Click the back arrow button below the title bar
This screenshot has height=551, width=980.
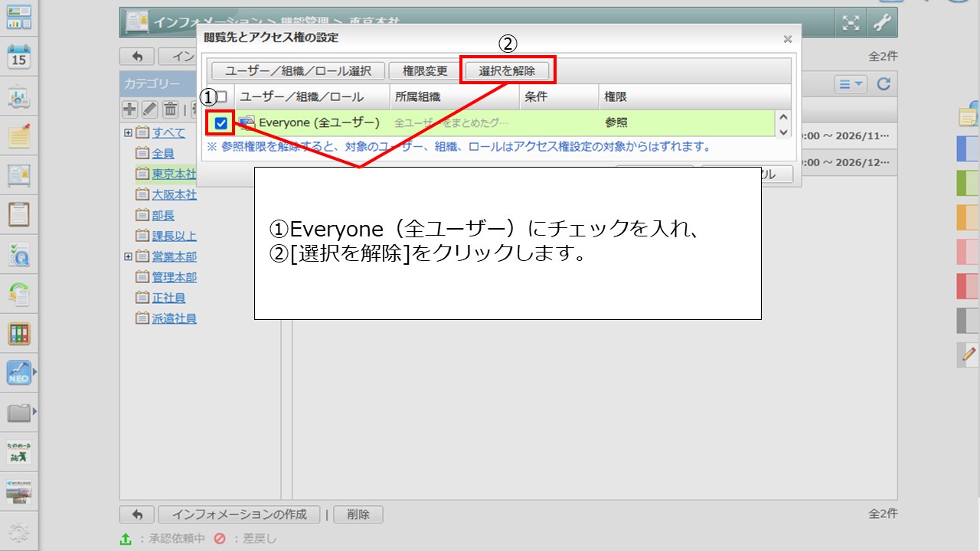point(137,56)
